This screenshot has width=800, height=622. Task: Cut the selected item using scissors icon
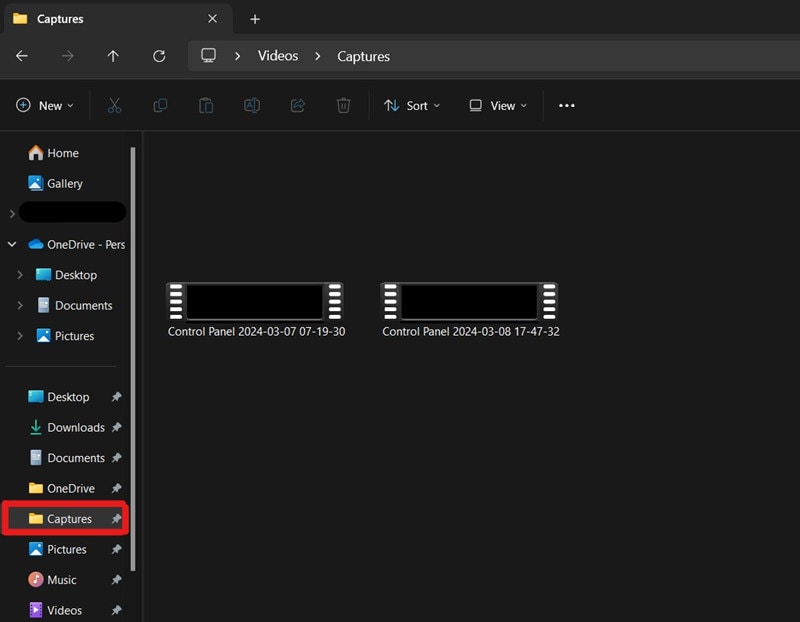pyautogui.click(x=114, y=105)
